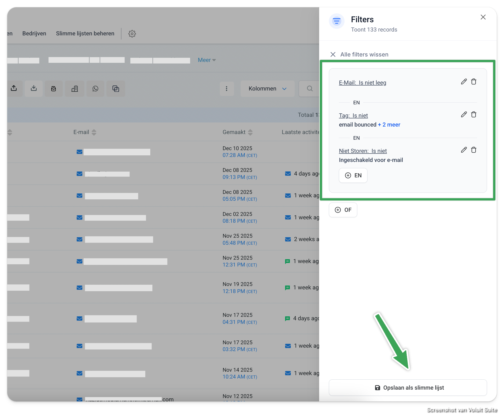
Task: Delete the Niet Storen filter trash icon
Action: [474, 150]
